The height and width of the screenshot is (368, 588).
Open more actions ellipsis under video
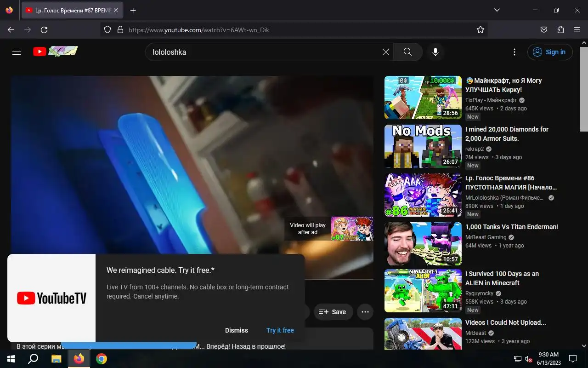pyautogui.click(x=365, y=312)
